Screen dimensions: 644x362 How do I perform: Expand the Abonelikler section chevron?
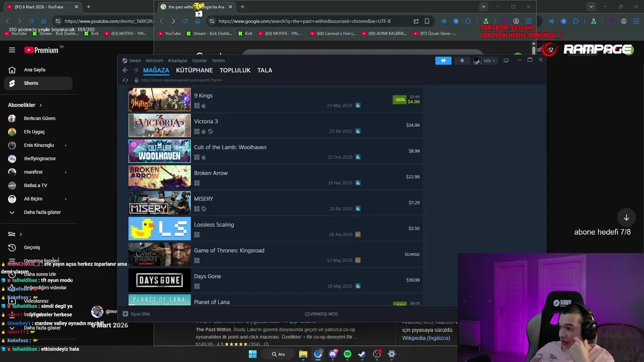40,105
